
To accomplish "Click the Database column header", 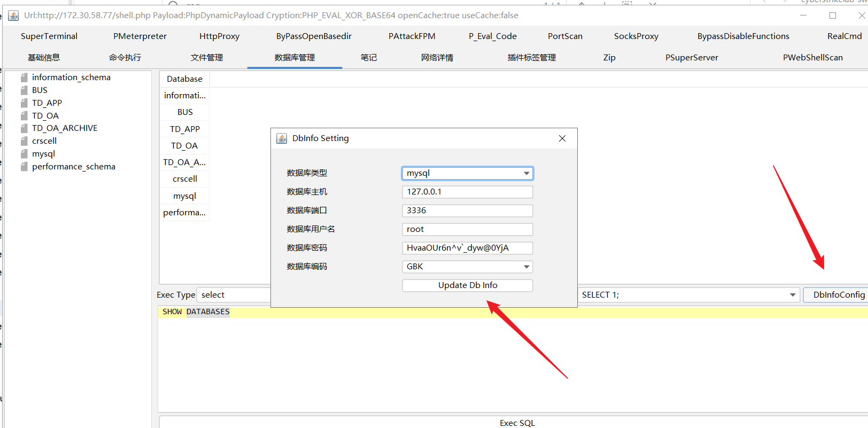I will coord(184,79).
